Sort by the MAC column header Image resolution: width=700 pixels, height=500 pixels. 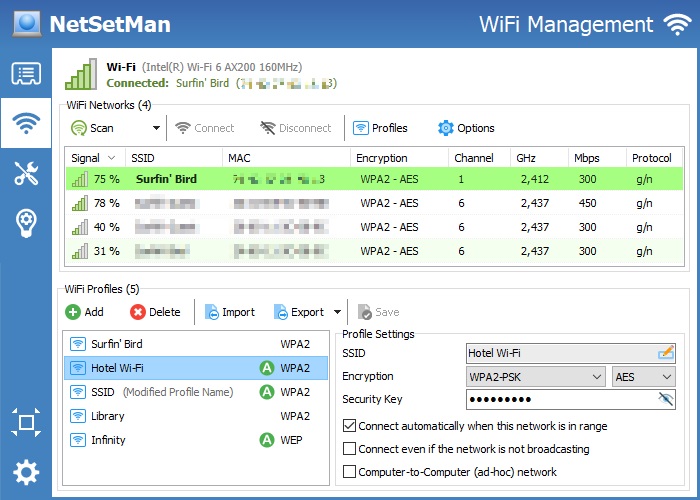[287, 158]
